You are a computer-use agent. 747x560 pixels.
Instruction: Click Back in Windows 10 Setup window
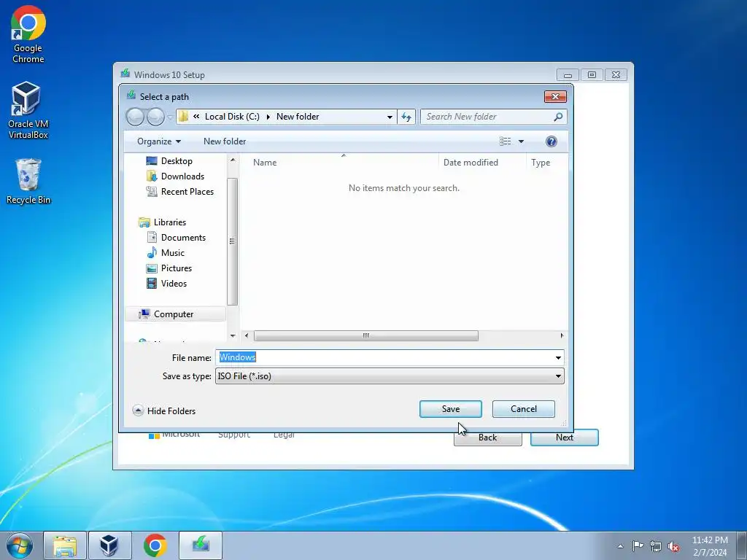(488, 437)
